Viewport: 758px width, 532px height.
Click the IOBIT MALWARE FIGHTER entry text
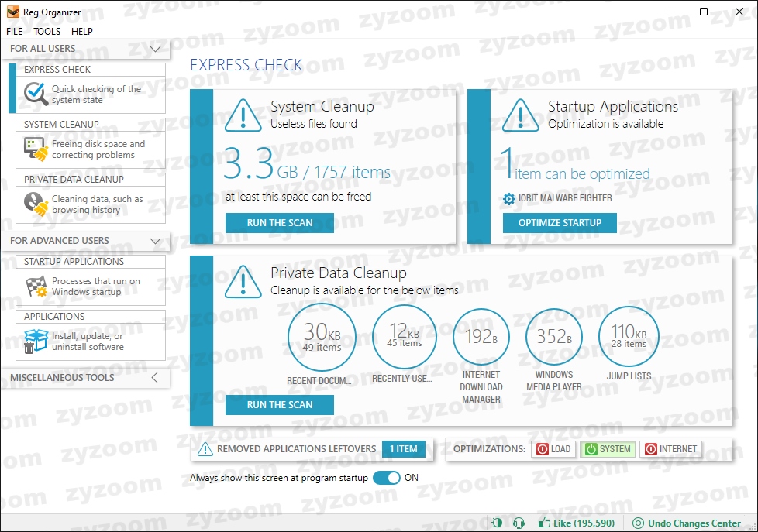(565, 198)
